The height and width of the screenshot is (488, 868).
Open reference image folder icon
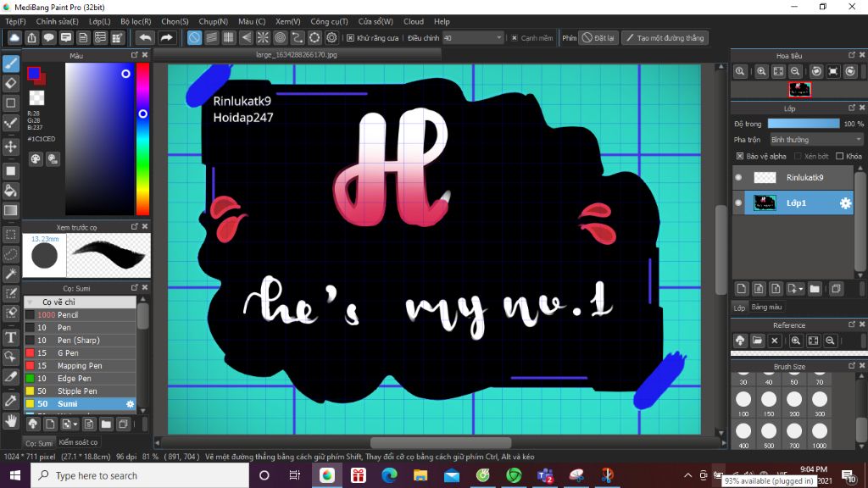(757, 341)
